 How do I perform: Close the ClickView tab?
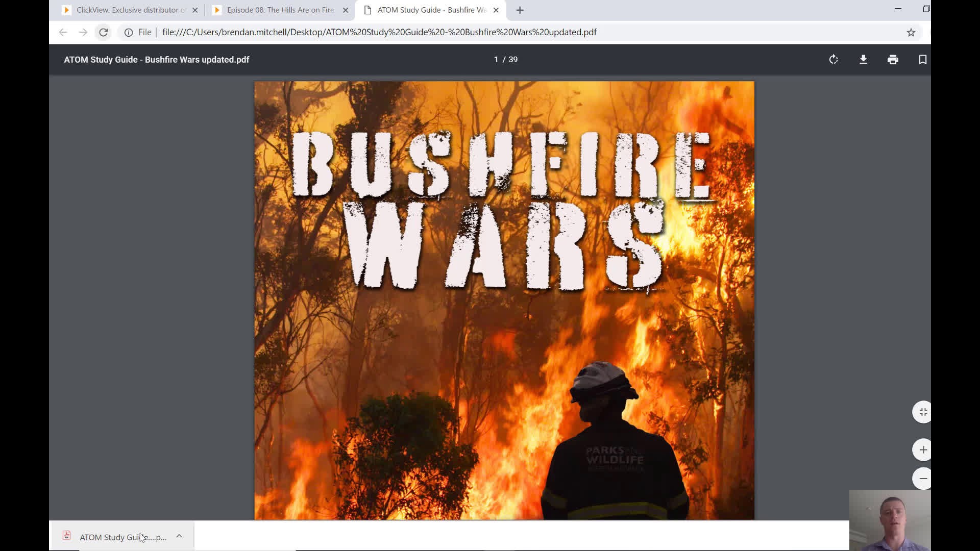click(195, 10)
